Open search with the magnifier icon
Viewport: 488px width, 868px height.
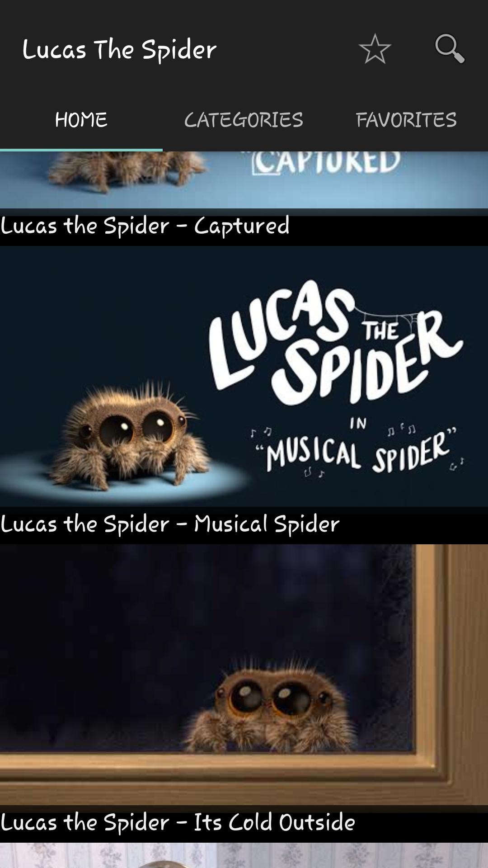point(450,49)
